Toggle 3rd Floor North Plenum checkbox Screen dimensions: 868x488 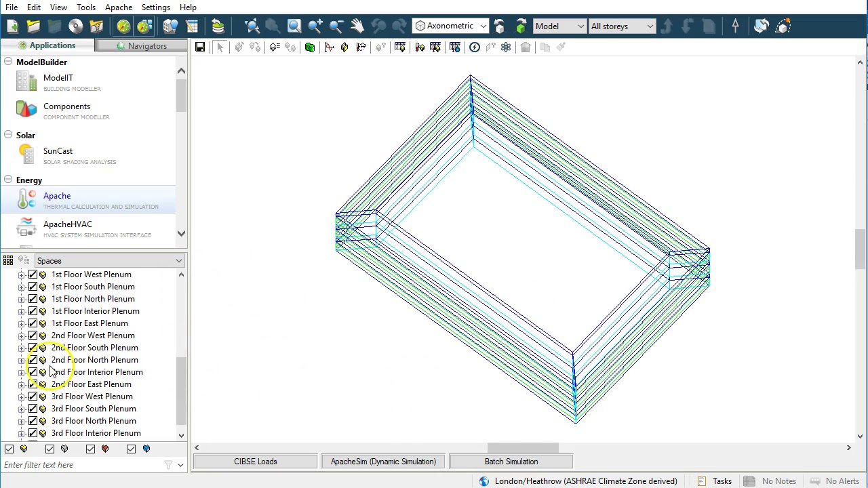pos(33,421)
